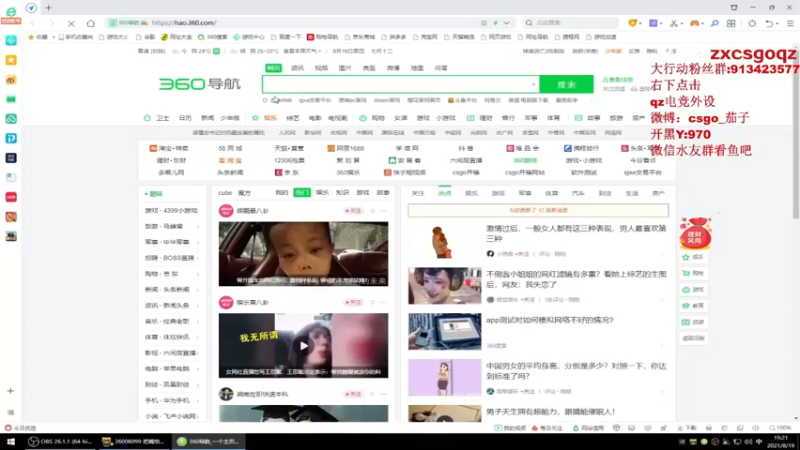Image resolution: width=800 pixels, height=450 pixels.
Task: Click the purple square extension icon
Action: pyautogui.click(x=653, y=23)
